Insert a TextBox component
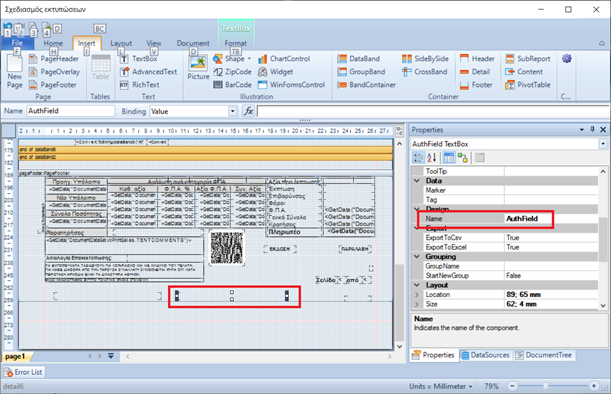 139,59
